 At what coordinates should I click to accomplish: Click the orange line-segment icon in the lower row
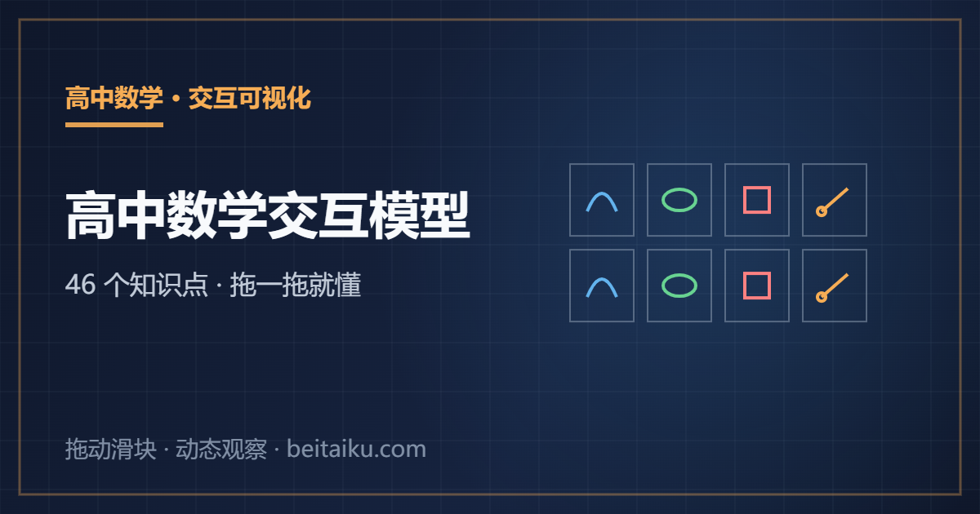coord(835,286)
